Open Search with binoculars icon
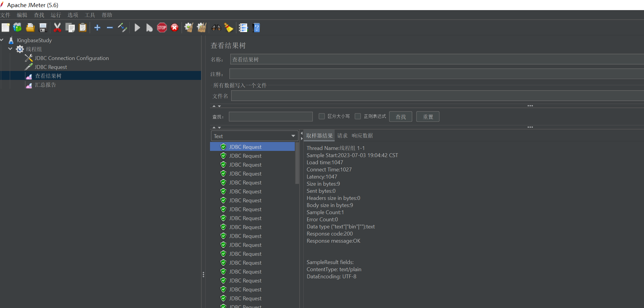The height and width of the screenshot is (308, 644). [x=216, y=28]
